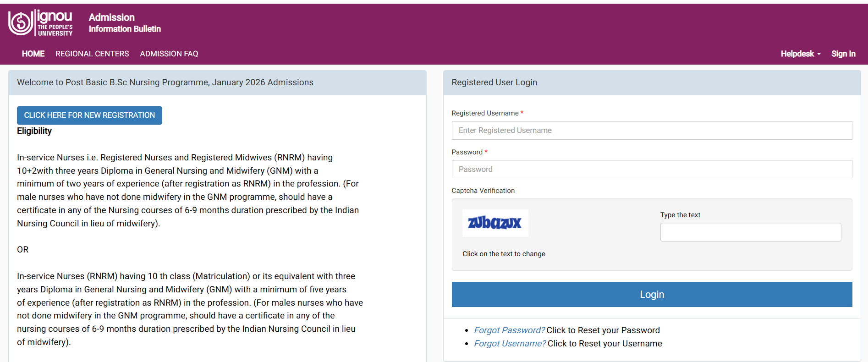Open the Forgot Password? link
The width and height of the screenshot is (868, 362).
tap(509, 330)
